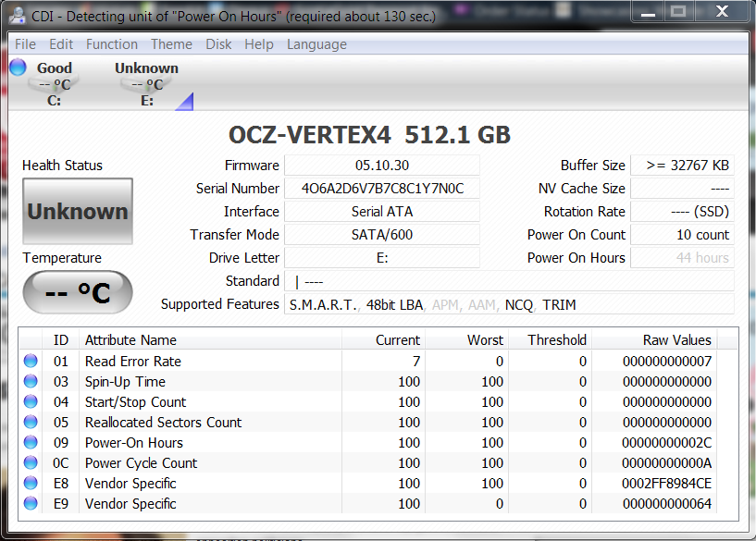Click the Spin-Up Time status orb
Image resolution: width=756 pixels, height=541 pixels.
[31, 382]
